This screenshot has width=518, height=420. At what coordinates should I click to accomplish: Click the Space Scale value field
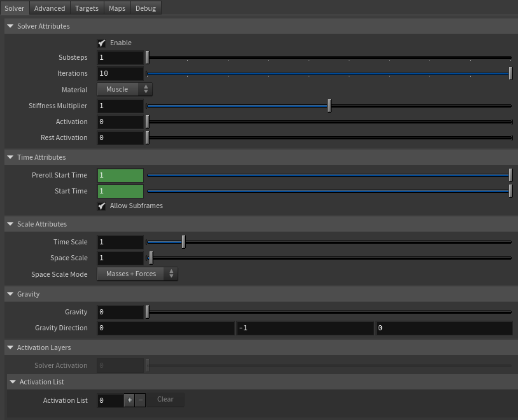(120, 258)
